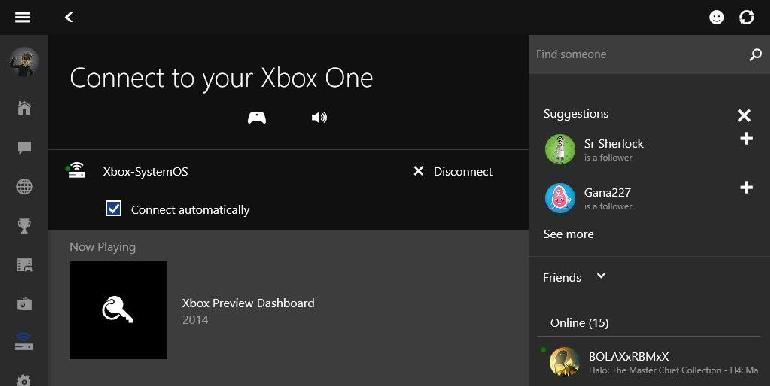Dismiss the Suggestions section
Viewport: 770px width, 386px height.
click(x=744, y=115)
